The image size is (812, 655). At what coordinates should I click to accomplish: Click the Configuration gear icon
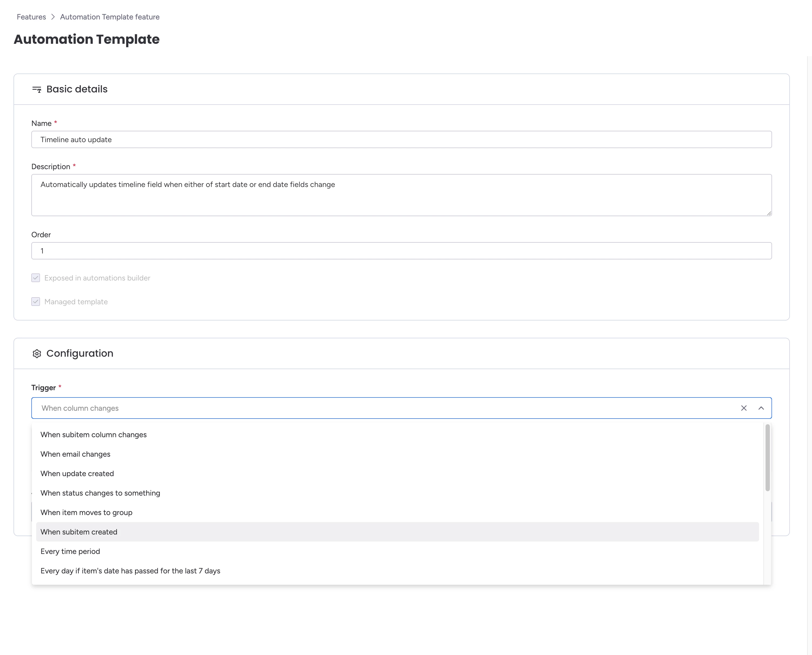36,353
